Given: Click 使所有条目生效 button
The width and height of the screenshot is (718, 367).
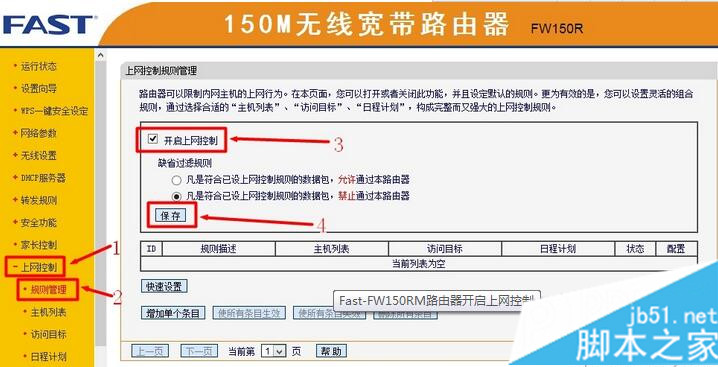Looking at the screenshot, I should (249, 313).
